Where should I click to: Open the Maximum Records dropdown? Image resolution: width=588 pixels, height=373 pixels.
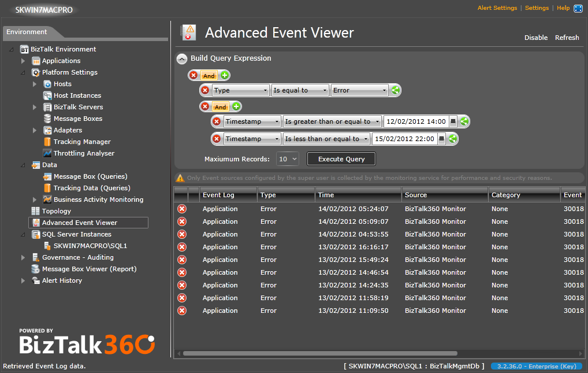click(288, 159)
